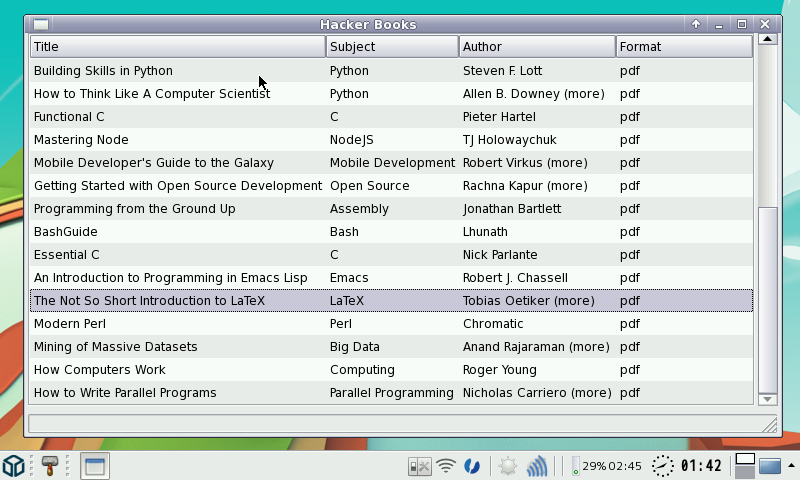This screenshot has width=800, height=480.
Task: Click the hammer tool launcher in taskbar
Action: tap(49, 466)
